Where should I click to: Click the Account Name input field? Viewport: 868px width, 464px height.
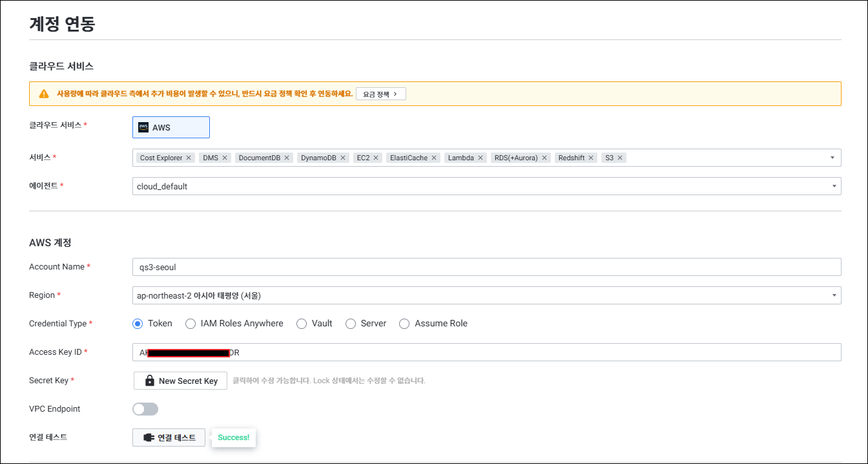pos(486,267)
